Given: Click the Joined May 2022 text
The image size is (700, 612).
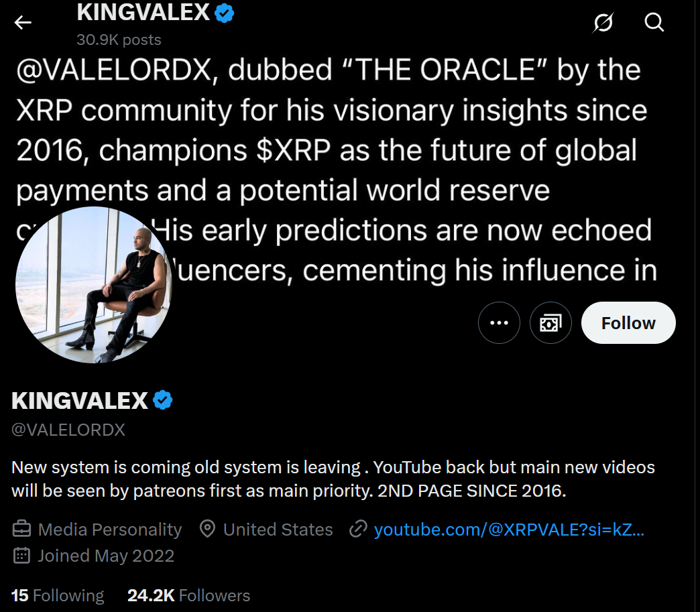Looking at the screenshot, I should pos(106,556).
